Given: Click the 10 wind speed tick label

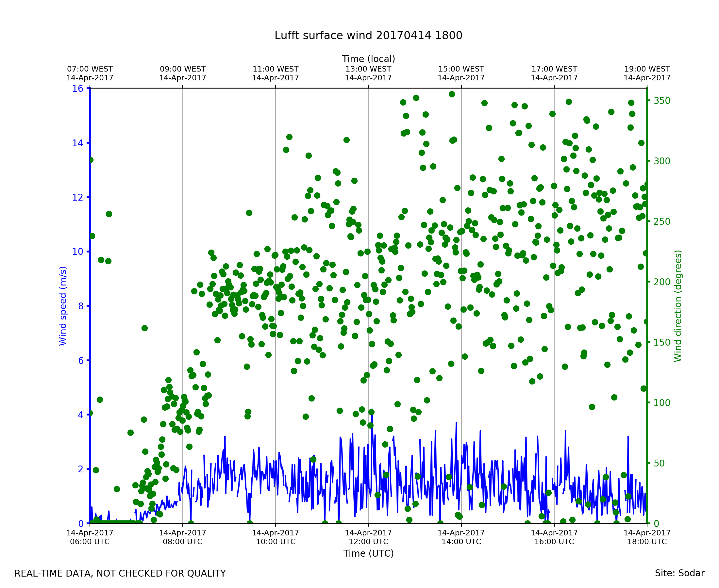Looking at the screenshot, I should click(x=77, y=252).
